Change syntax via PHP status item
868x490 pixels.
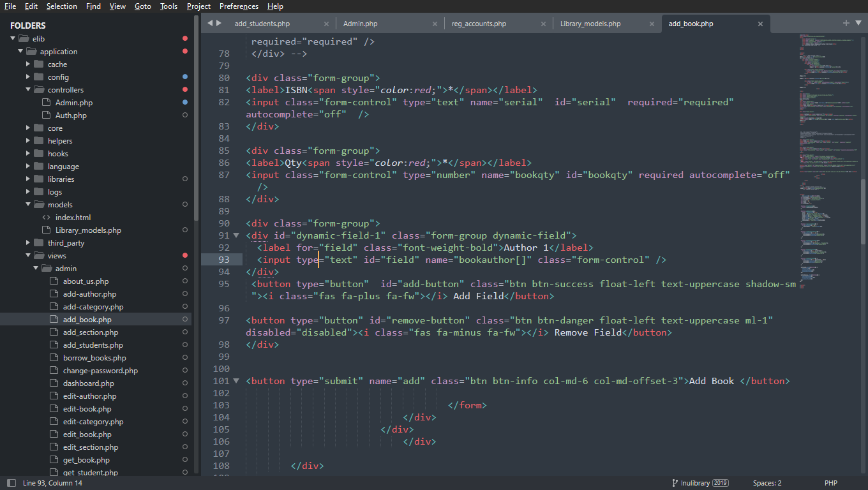coord(830,483)
